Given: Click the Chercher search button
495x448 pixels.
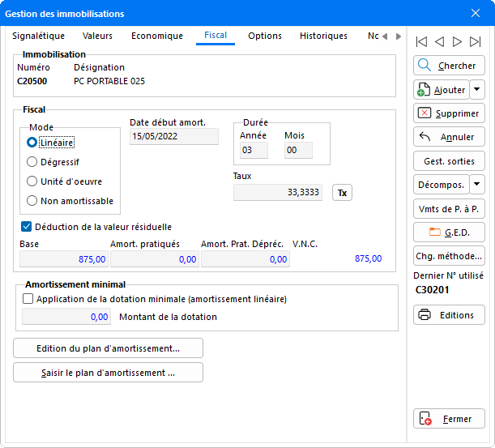Looking at the screenshot, I should pyautogui.click(x=449, y=66).
